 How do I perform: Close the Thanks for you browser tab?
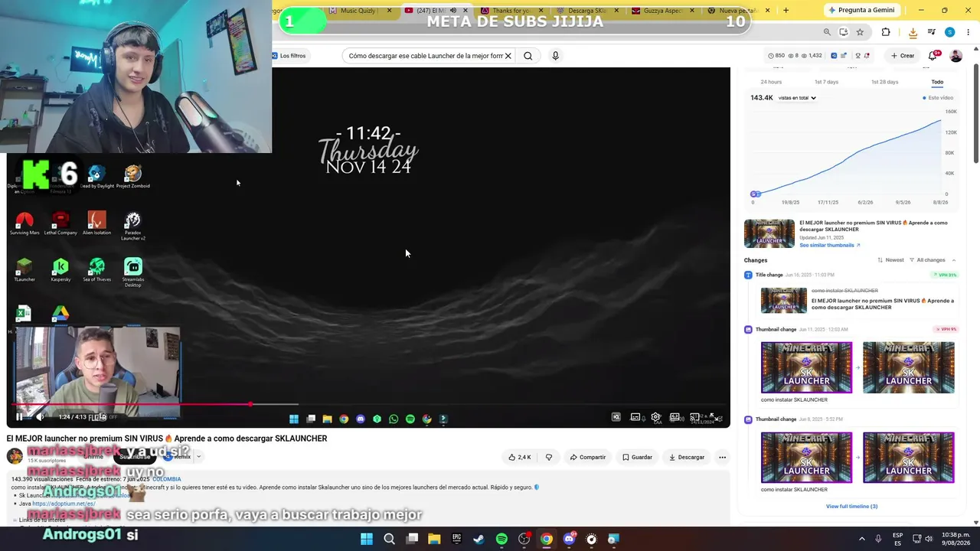540,11
